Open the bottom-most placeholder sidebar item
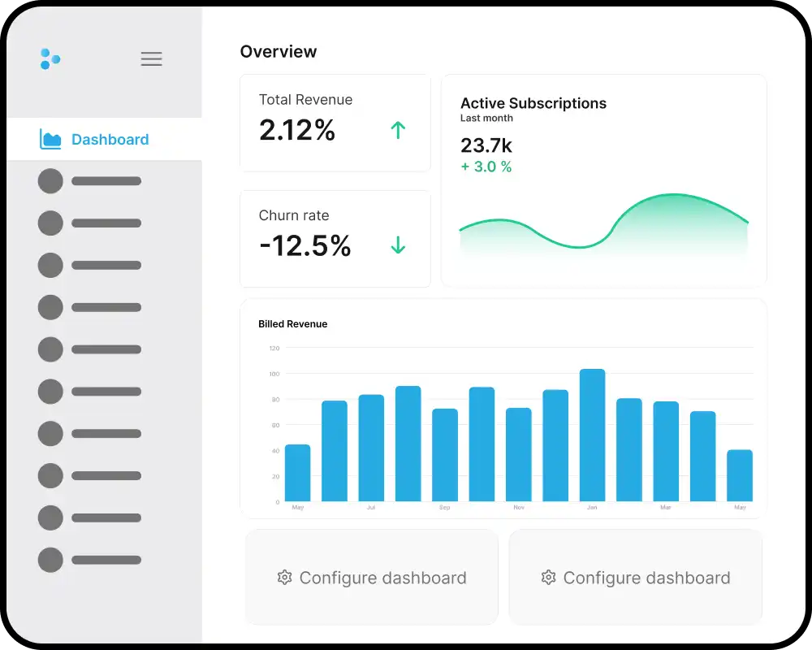The image size is (812, 650). coord(89,560)
